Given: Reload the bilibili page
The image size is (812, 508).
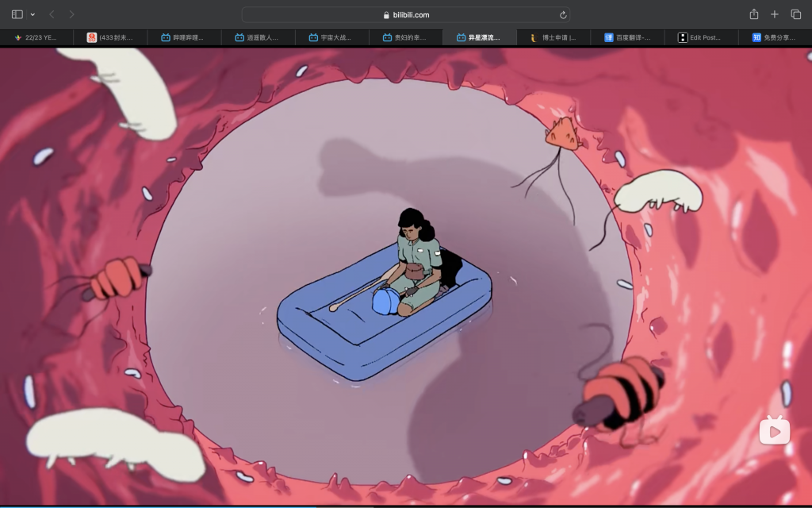Looking at the screenshot, I should 563,15.
